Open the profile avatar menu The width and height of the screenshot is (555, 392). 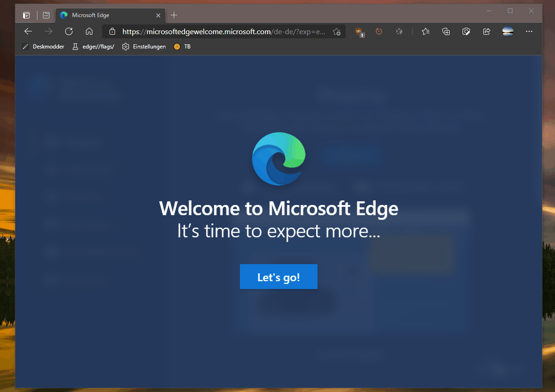(x=508, y=31)
